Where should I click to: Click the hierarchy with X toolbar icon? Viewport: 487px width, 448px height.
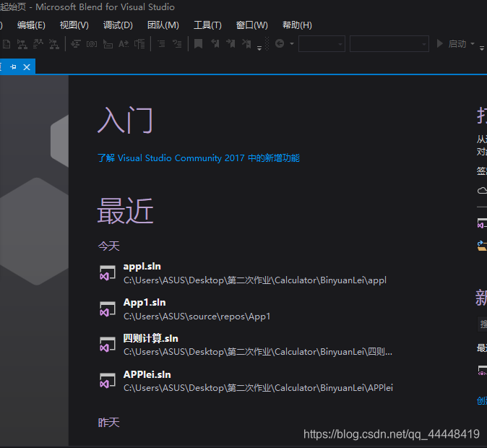(x=54, y=44)
